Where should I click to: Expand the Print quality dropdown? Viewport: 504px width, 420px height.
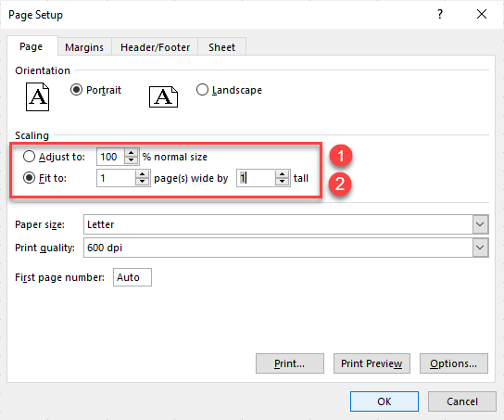pyautogui.click(x=480, y=248)
